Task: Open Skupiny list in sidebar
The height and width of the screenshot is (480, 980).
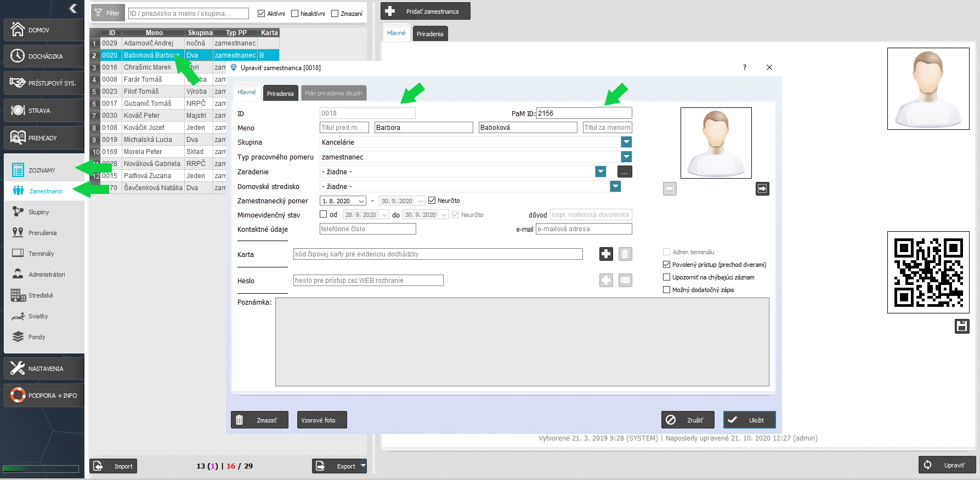Action: pos(38,212)
